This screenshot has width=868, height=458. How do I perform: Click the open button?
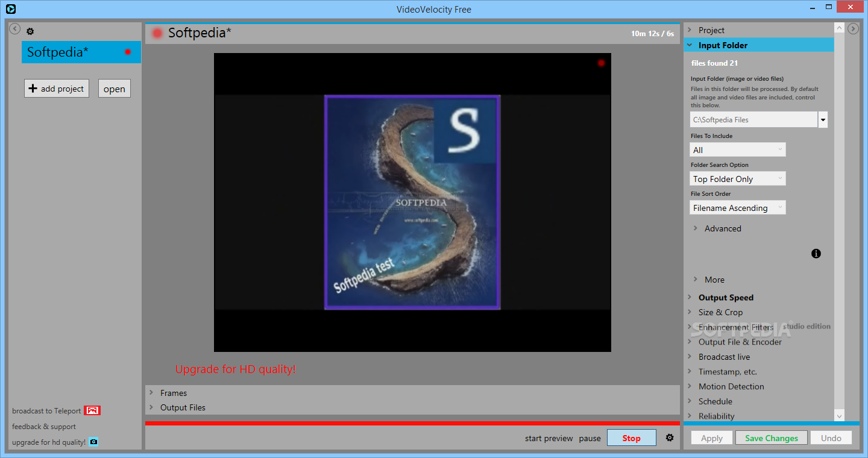click(x=115, y=89)
